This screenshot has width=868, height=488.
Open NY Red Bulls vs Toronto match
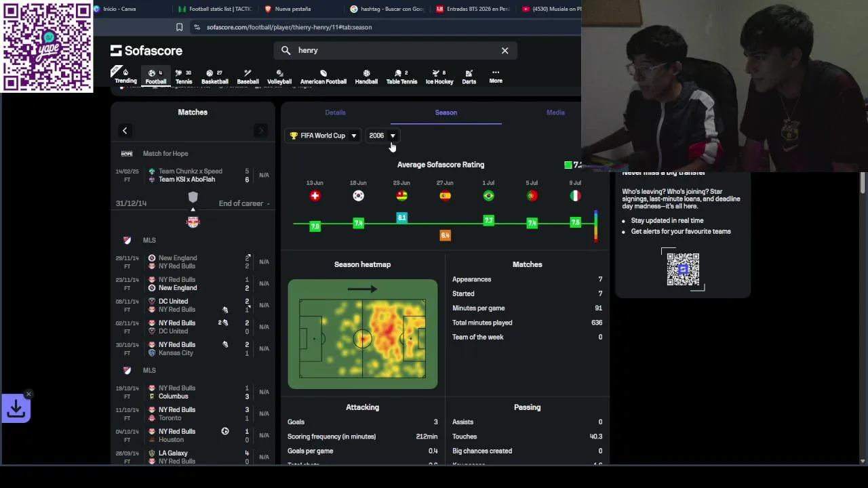click(193, 413)
